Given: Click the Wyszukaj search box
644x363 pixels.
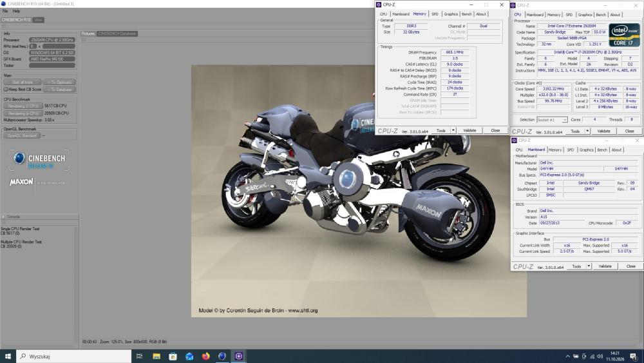Looking at the screenshot, I should click(73, 356).
